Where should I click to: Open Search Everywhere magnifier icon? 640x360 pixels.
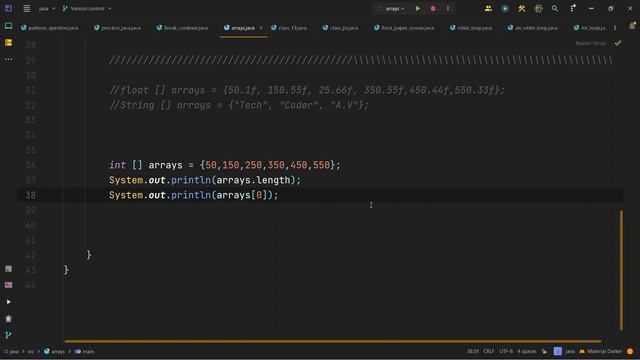coord(555,9)
